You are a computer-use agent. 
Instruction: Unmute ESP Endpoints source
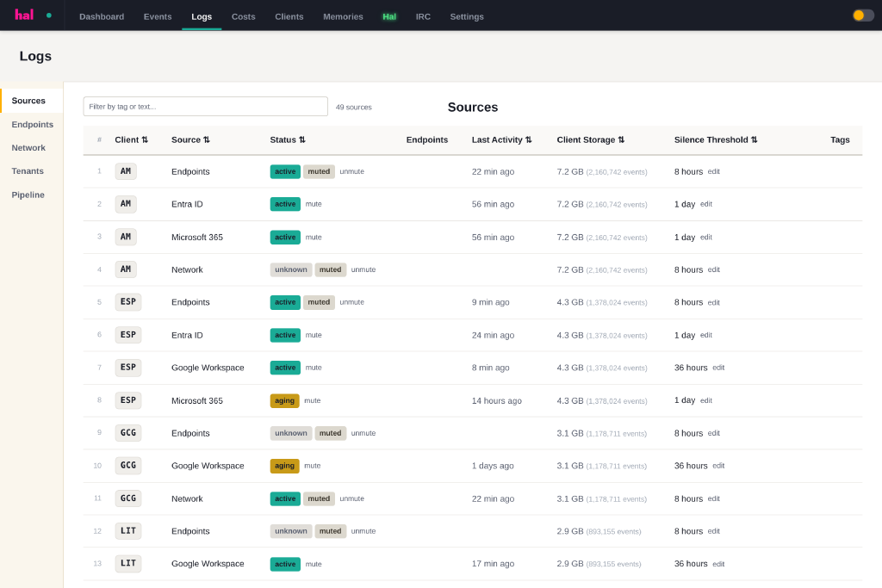(x=352, y=302)
